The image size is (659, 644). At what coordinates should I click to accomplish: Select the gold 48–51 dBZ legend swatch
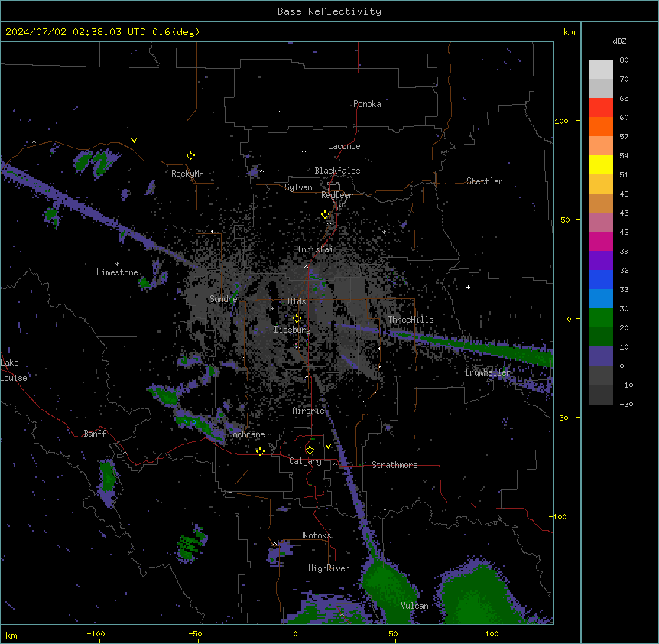(x=601, y=184)
